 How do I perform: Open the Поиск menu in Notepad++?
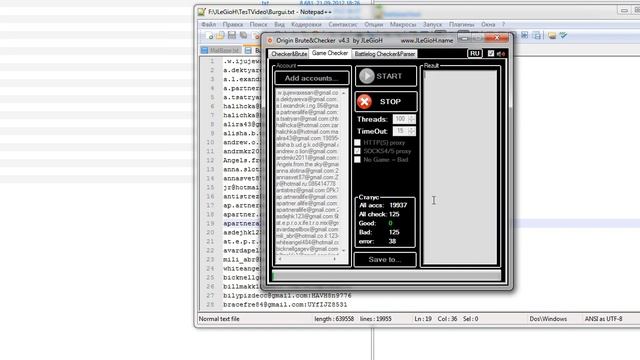tap(258, 24)
